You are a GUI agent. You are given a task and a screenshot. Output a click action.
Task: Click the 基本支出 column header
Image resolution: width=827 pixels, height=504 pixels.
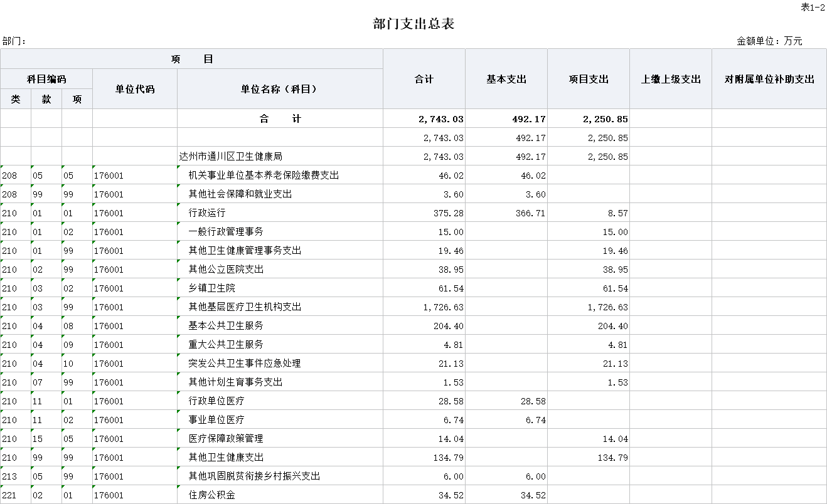point(506,79)
